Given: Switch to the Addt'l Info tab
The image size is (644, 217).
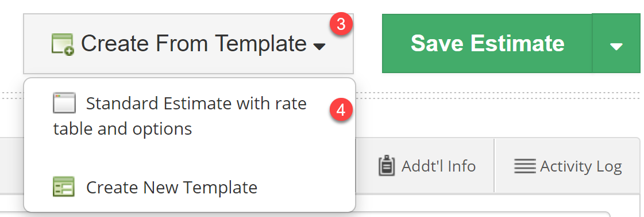Looking at the screenshot, I should 426,166.
